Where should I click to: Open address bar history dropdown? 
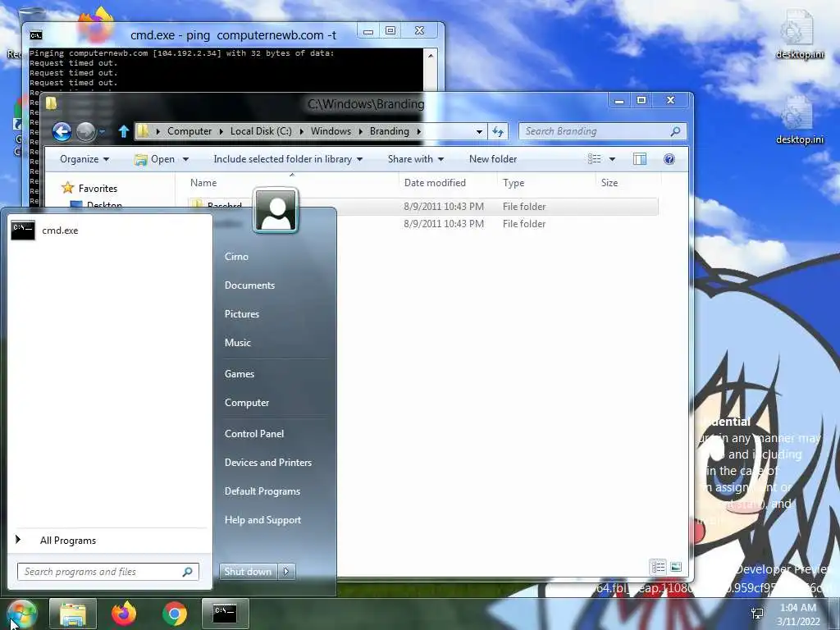(479, 131)
